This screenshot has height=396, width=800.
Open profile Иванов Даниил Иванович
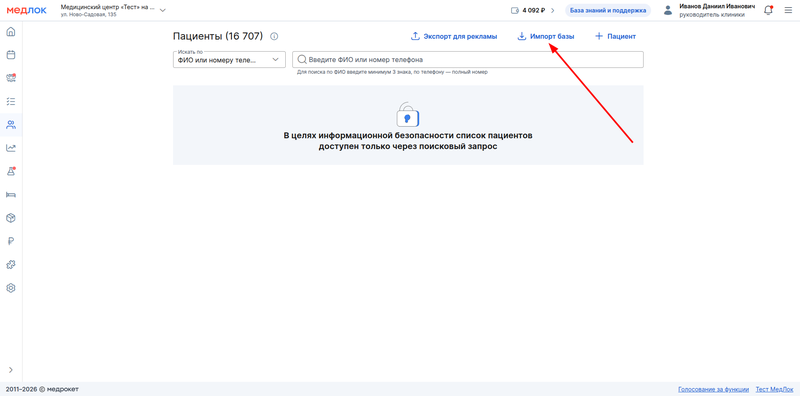pyautogui.click(x=717, y=10)
